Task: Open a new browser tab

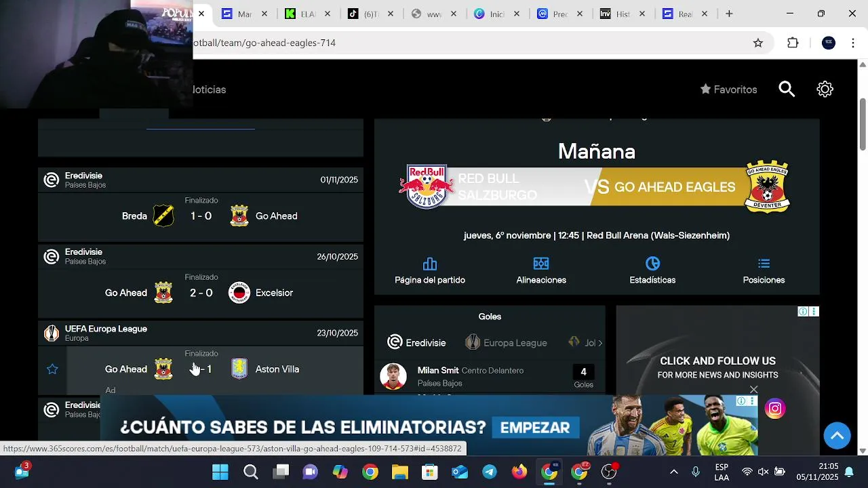Action: click(729, 14)
